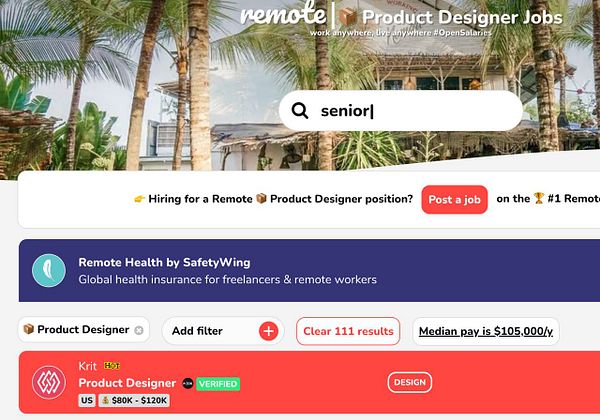Select the 'US' location tag

[x=87, y=400]
